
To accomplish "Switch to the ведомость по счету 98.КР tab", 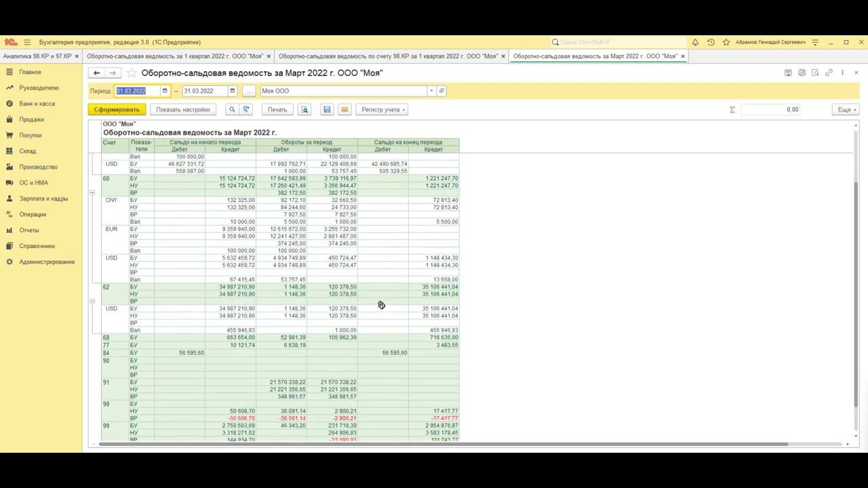I will tap(388, 56).
